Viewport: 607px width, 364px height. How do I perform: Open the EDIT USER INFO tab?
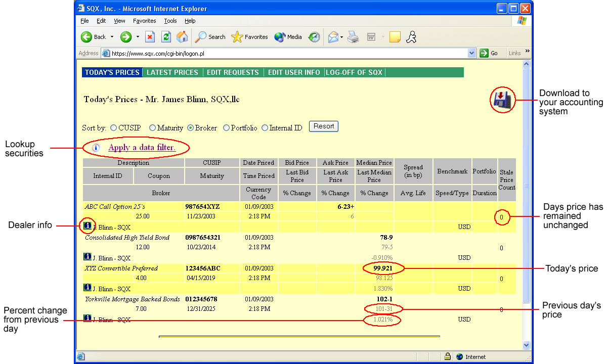click(x=294, y=72)
